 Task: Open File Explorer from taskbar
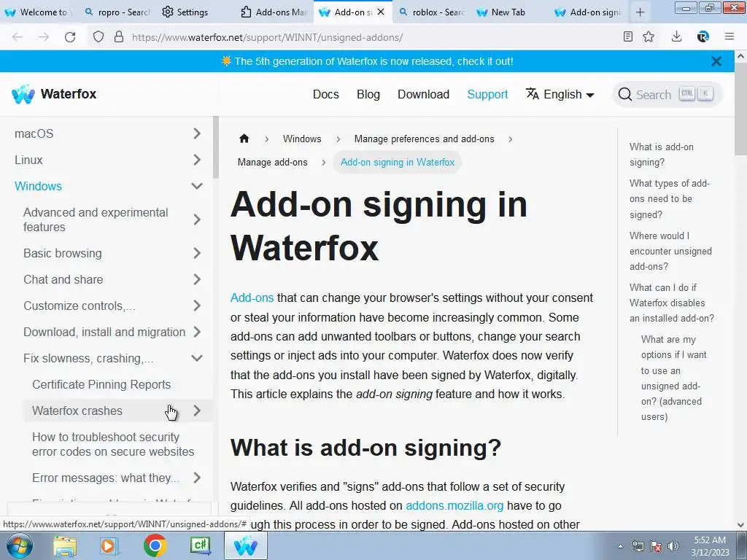pos(65,546)
